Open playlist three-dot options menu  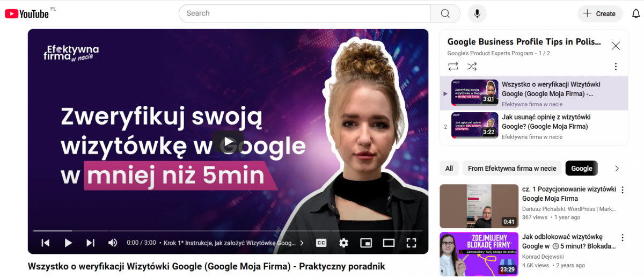[x=616, y=67]
